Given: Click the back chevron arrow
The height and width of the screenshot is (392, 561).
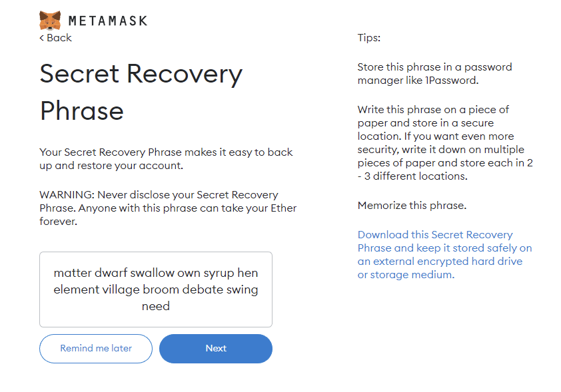Looking at the screenshot, I should point(41,38).
